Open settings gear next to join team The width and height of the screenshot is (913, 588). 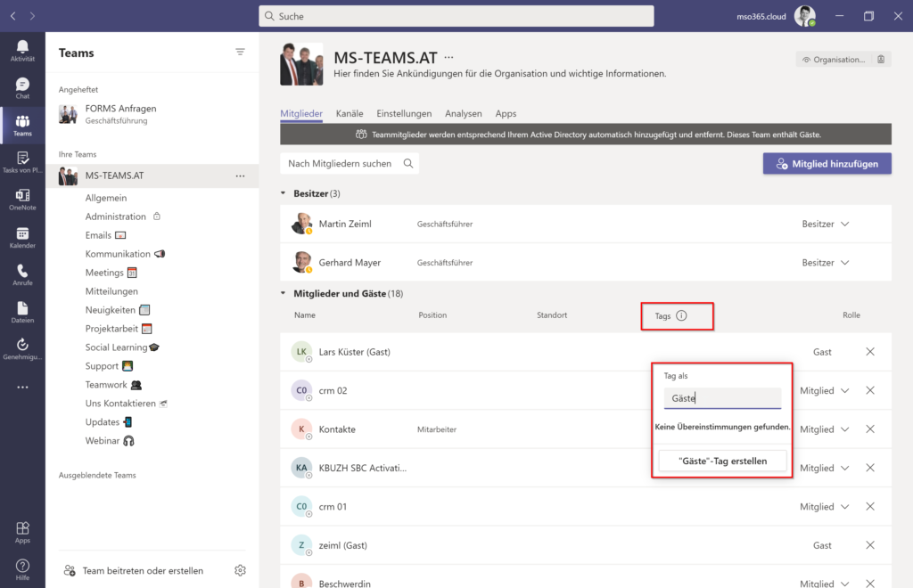(x=240, y=570)
